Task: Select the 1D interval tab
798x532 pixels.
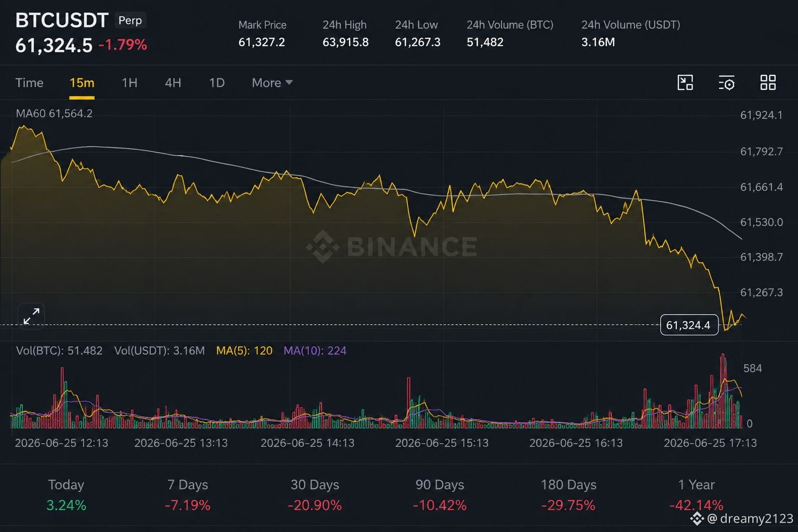Action: click(217, 83)
